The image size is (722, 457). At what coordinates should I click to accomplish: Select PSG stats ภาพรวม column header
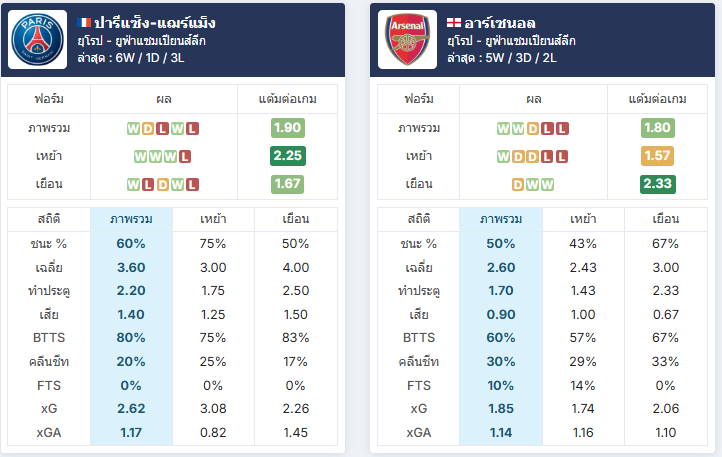[131, 219]
